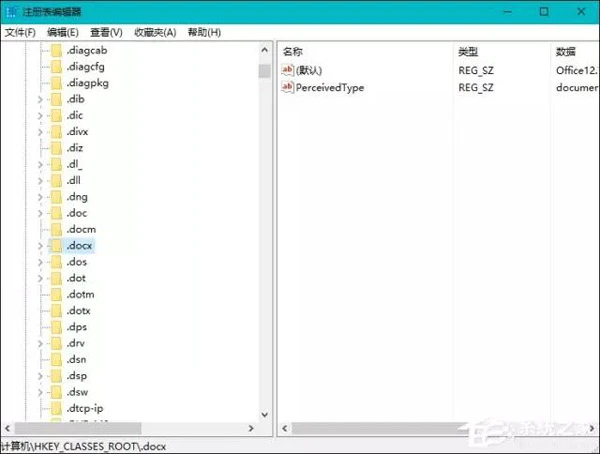Click the .dsp folder icon
Viewport: 600px width, 454px height.
(x=56, y=376)
